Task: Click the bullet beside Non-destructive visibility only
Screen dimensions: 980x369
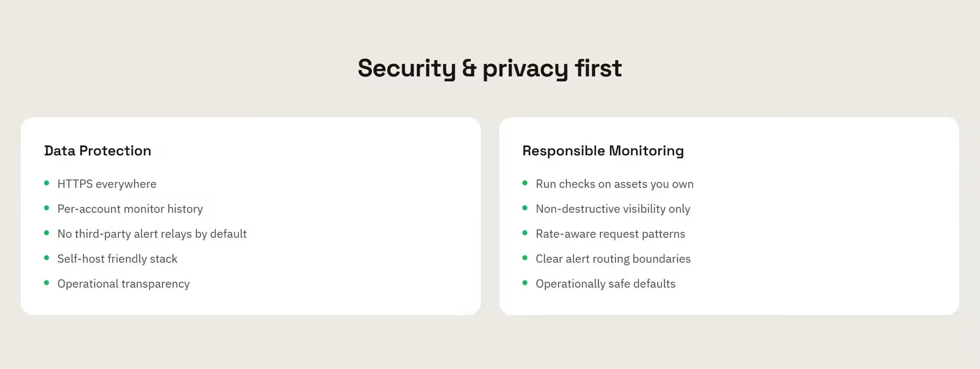Action: pyautogui.click(x=525, y=208)
